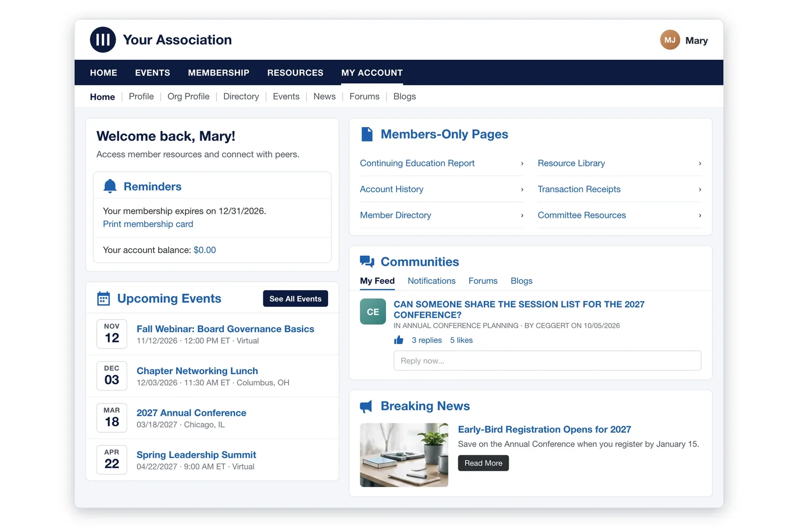The width and height of the screenshot is (798, 532).
Task: Open Org Profile in sub-navigation
Action: 189,96
